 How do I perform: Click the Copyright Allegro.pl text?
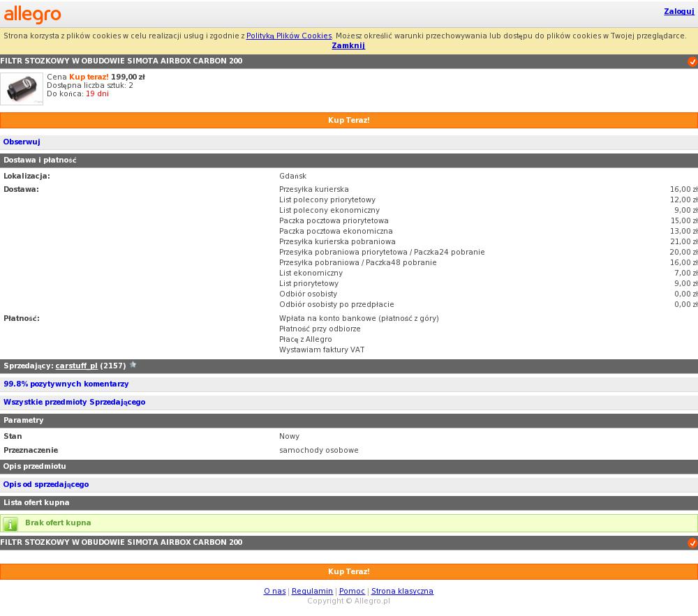[348, 601]
